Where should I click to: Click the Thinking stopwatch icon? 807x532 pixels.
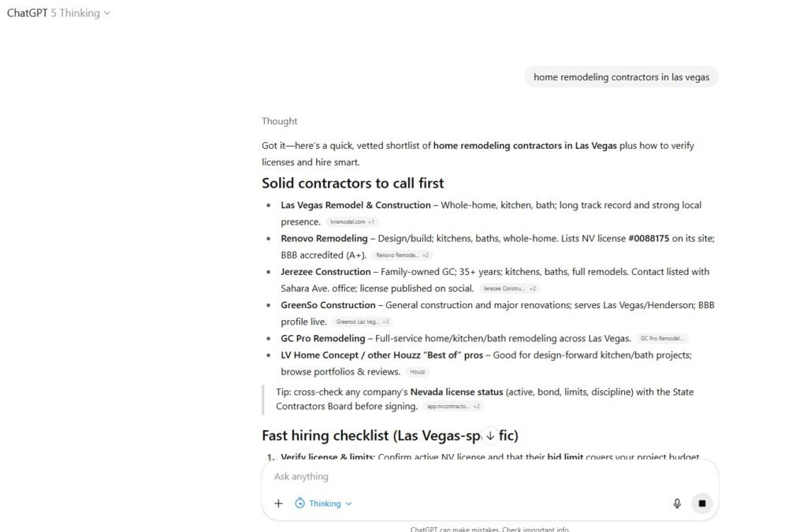(299, 504)
